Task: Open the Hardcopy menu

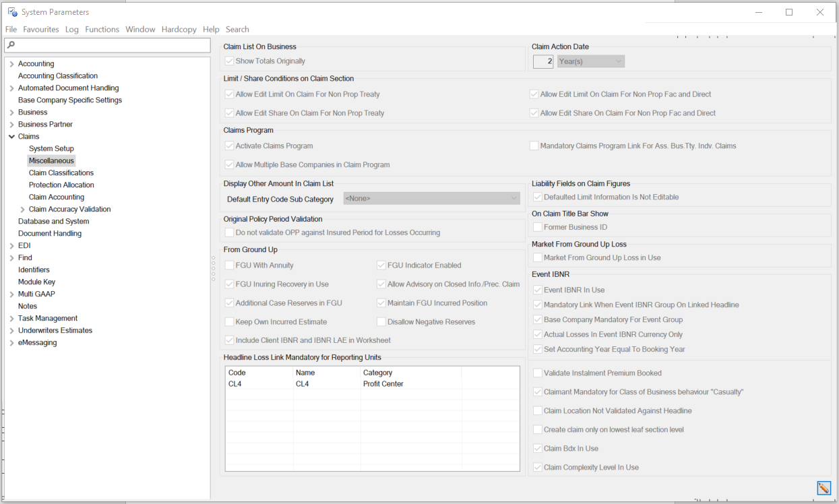Action: tap(179, 29)
